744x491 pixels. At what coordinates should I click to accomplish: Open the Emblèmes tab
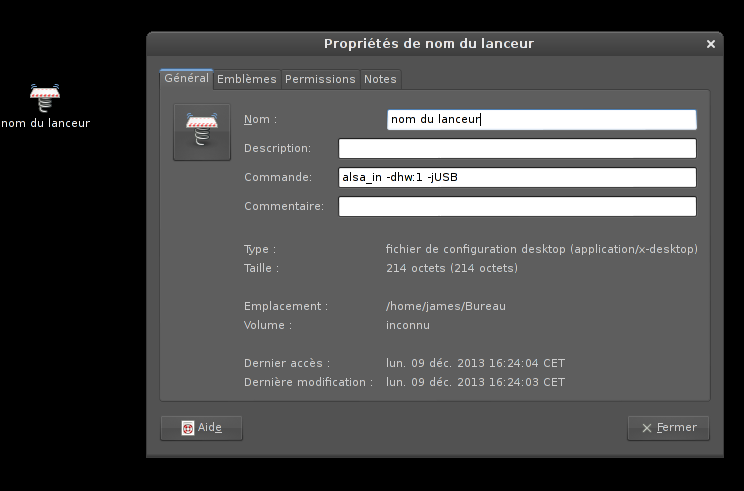247,79
